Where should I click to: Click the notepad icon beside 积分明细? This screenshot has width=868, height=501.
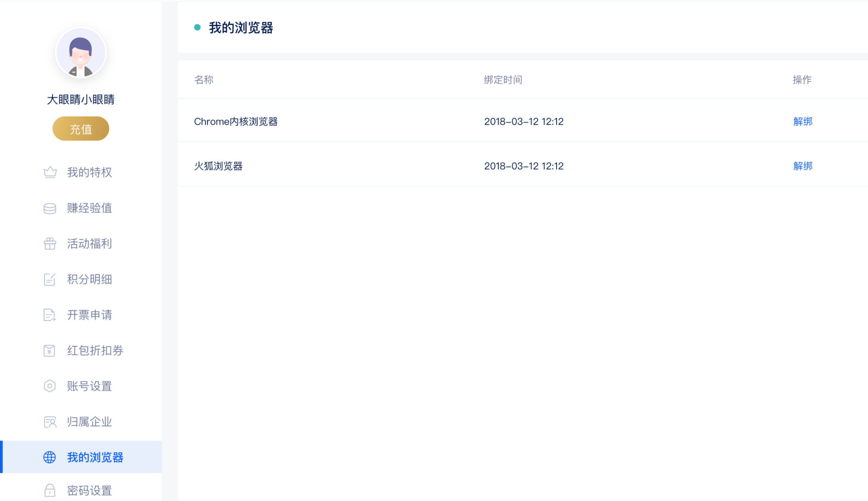tap(50, 279)
